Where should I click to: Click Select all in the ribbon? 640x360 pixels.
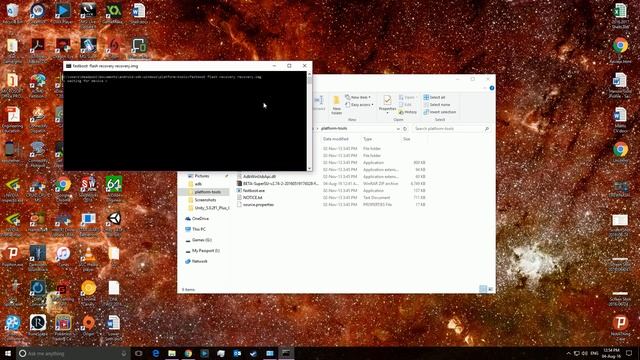[x=434, y=97]
